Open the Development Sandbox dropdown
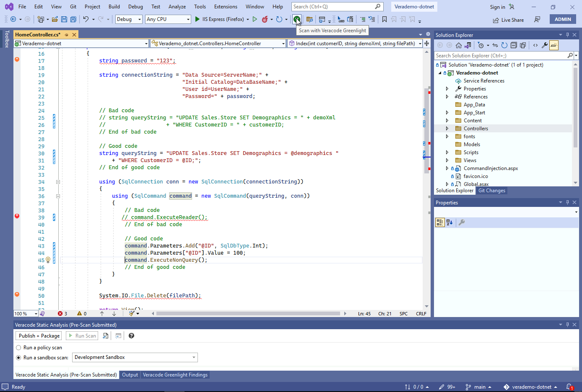Image resolution: width=582 pixels, height=392 pixels. pos(135,357)
